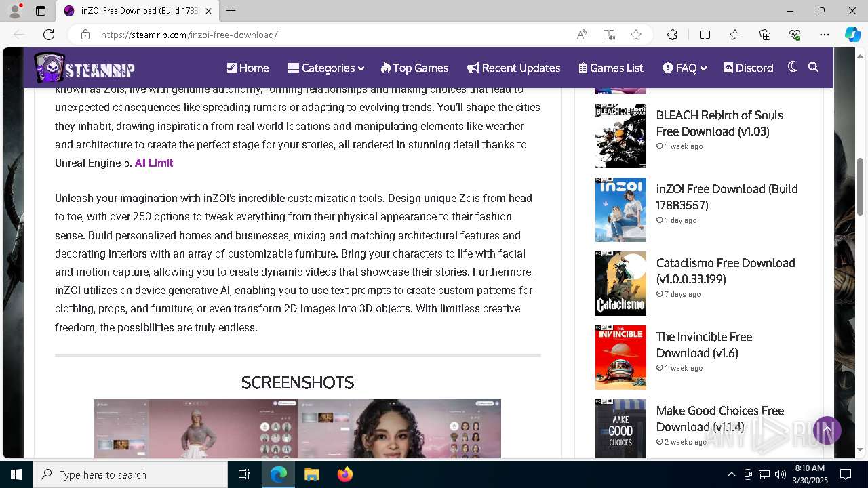Click the Cataclismo cover thumbnail

[620, 283]
